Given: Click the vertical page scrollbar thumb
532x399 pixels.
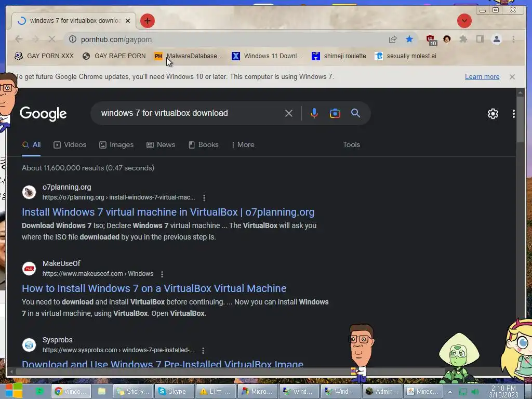Looking at the screenshot, I should click(520, 119).
